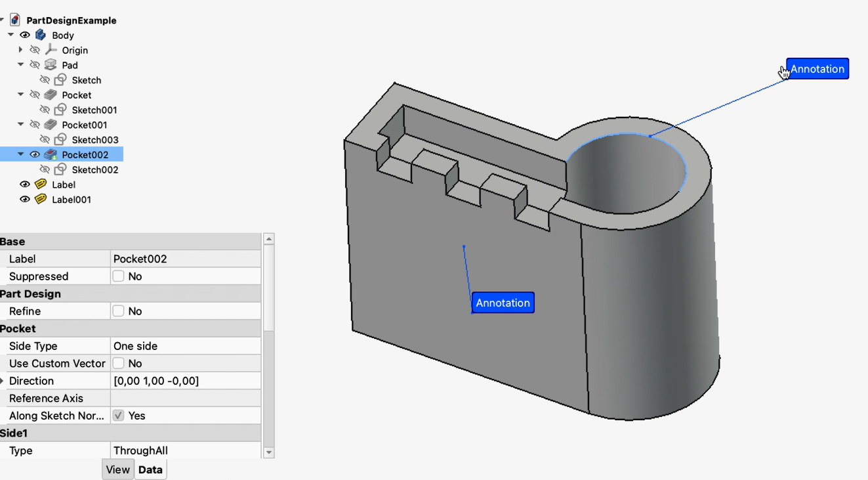The height and width of the screenshot is (480, 868).
Task: Click the Pocket feature icon
Action: (x=51, y=95)
